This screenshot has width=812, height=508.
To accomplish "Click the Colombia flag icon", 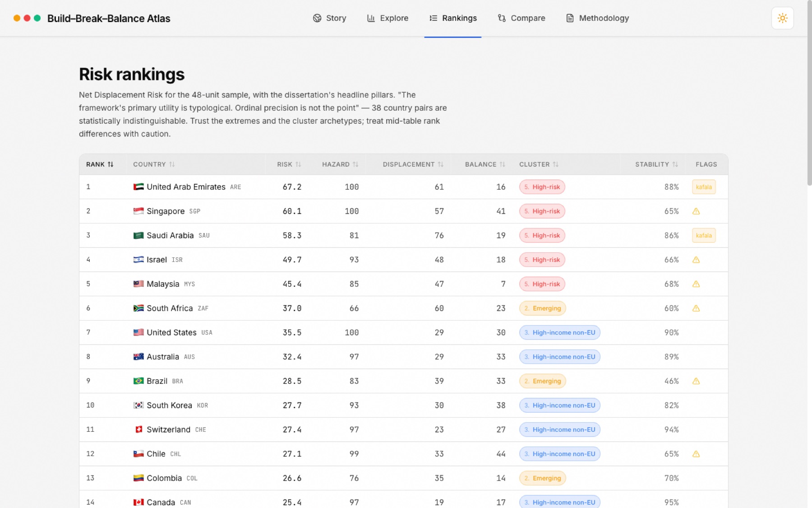I will 138,478.
